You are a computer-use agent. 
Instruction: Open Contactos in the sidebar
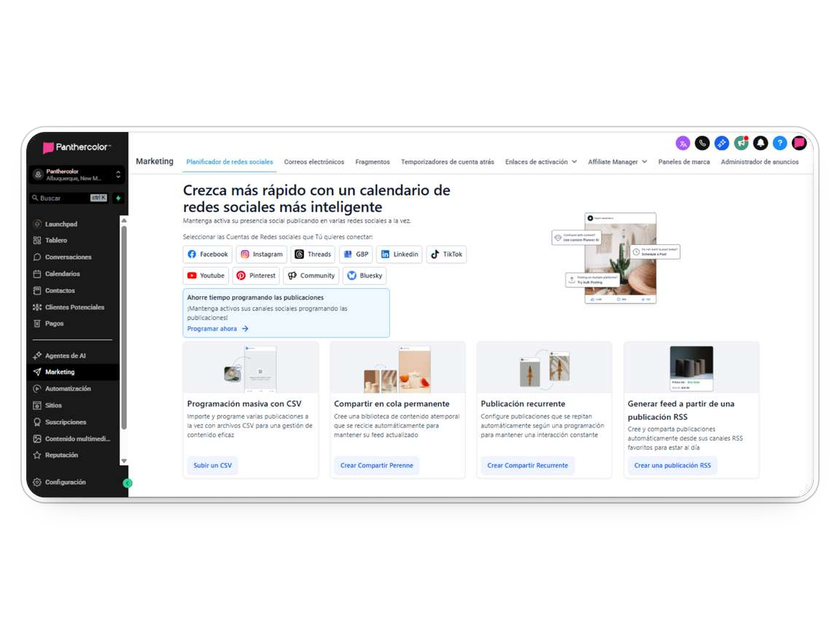click(60, 290)
